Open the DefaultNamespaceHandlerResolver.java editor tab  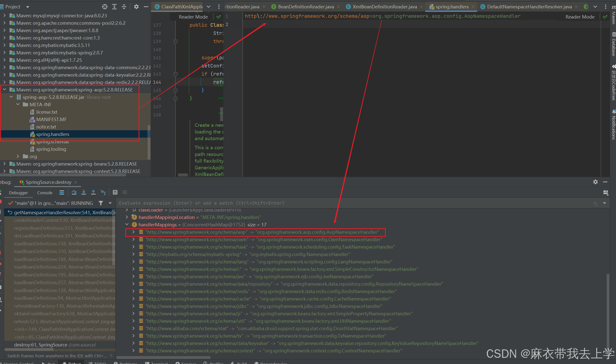pos(529,7)
